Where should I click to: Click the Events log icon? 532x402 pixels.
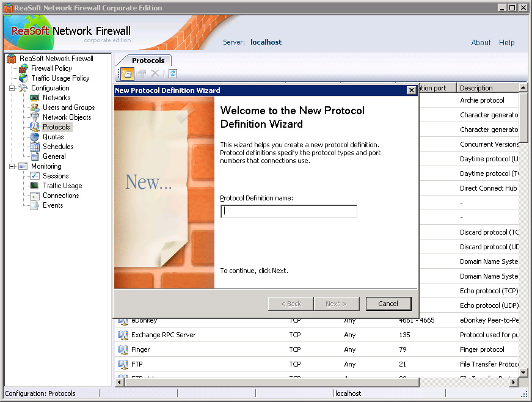(35, 205)
